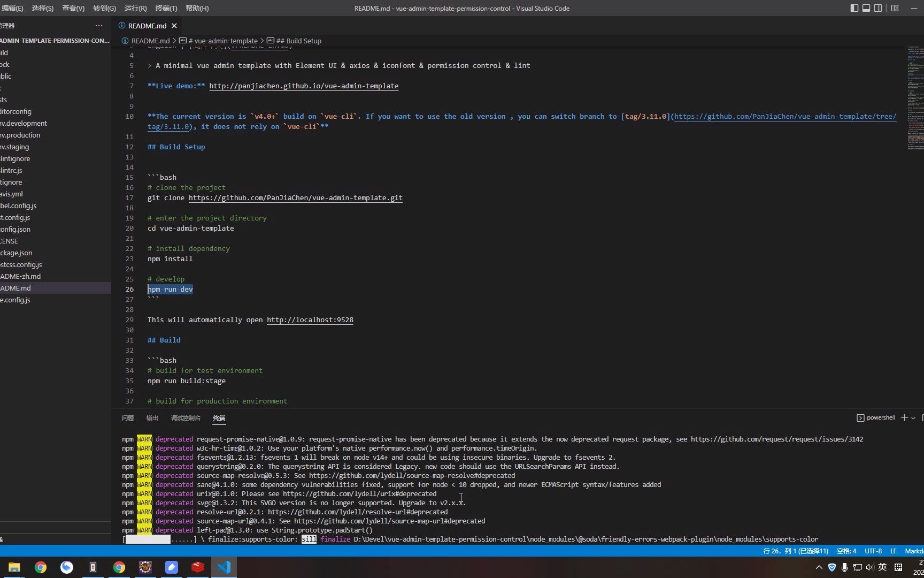Viewport: 924px width, 578px height.
Task: Open package.json file in explorer
Action: 56,253
